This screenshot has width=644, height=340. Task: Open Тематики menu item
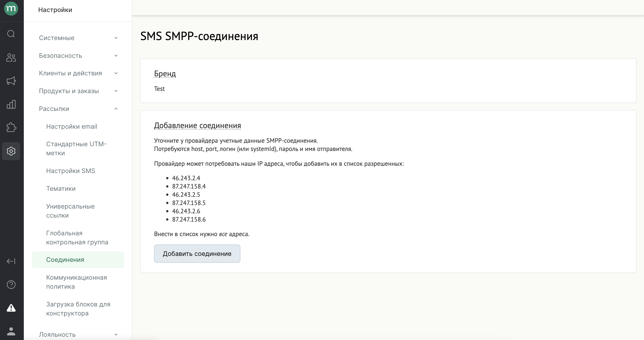click(x=78, y=189)
